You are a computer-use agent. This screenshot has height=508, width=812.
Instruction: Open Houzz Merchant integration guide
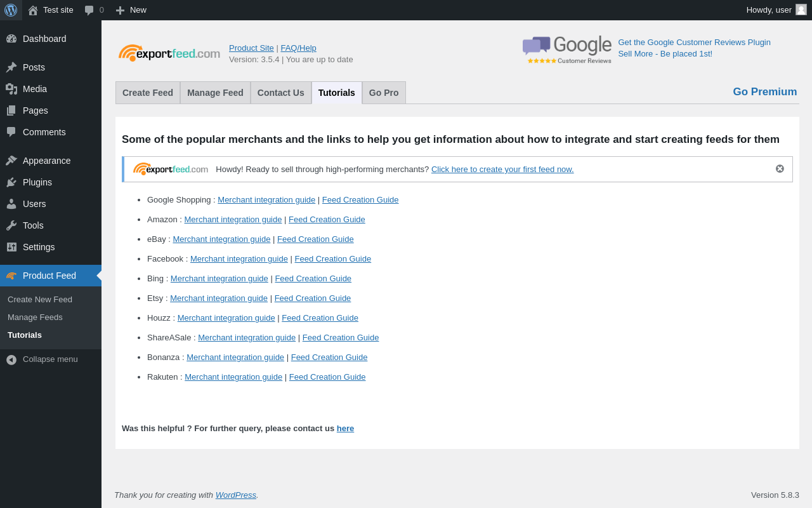tap(226, 318)
